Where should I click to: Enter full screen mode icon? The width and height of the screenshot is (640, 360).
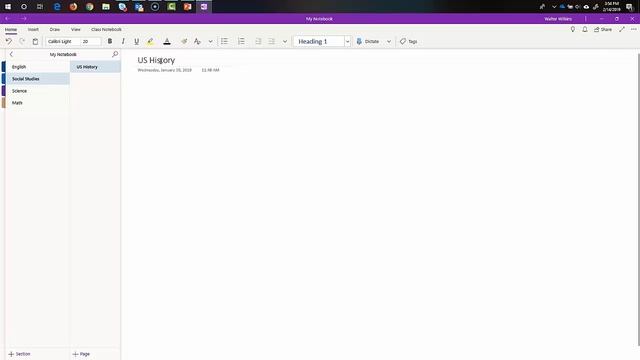pyautogui.click(x=622, y=29)
